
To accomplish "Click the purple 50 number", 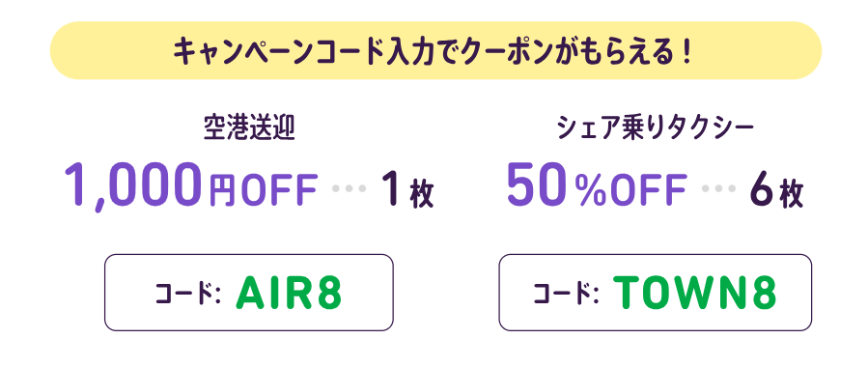I will click(538, 184).
